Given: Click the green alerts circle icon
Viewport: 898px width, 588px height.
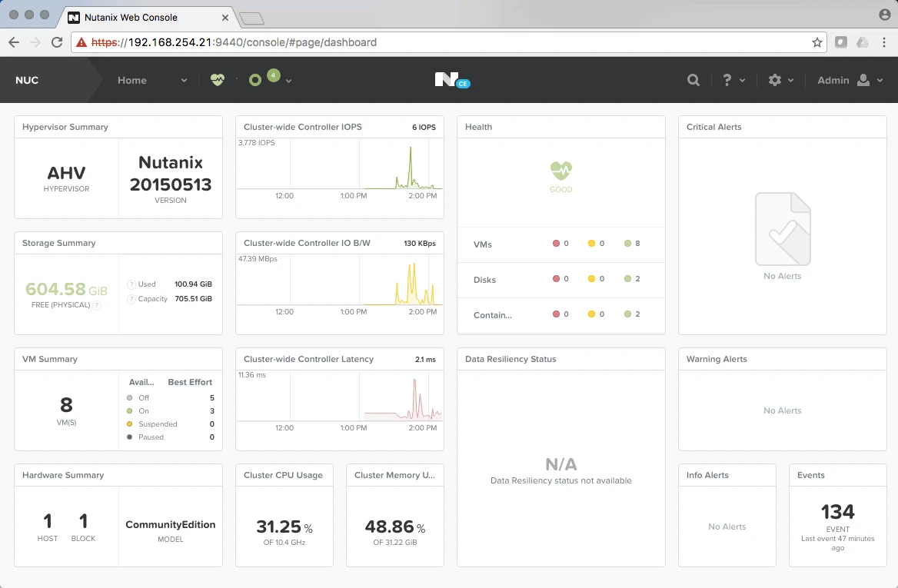Looking at the screenshot, I should click(255, 80).
